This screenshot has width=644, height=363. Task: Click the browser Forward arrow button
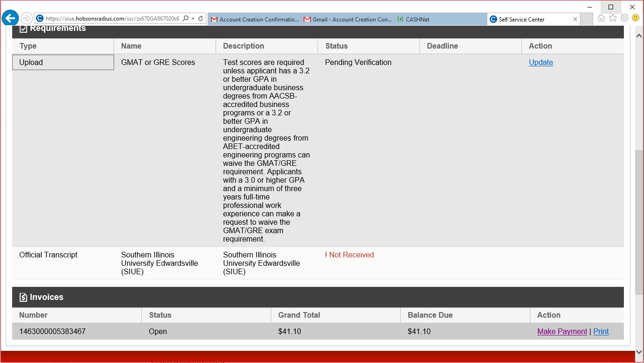click(x=27, y=19)
